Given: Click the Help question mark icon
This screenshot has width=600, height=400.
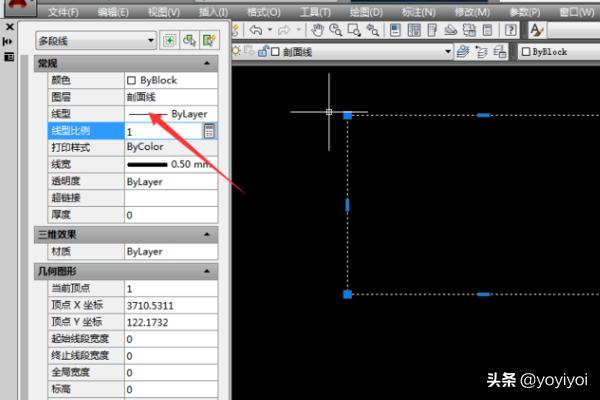Looking at the screenshot, I should [x=510, y=30].
